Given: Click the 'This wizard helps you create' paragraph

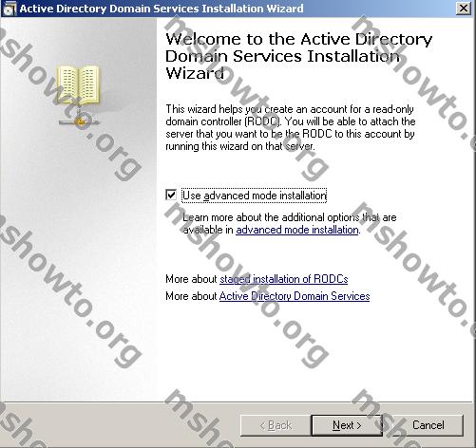Looking at the screenshot, I should click(291, 127).
